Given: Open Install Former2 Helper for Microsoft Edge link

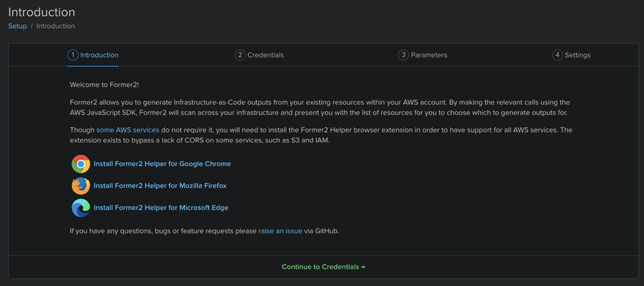Looking at the screenshot, I should click(161, 208).
